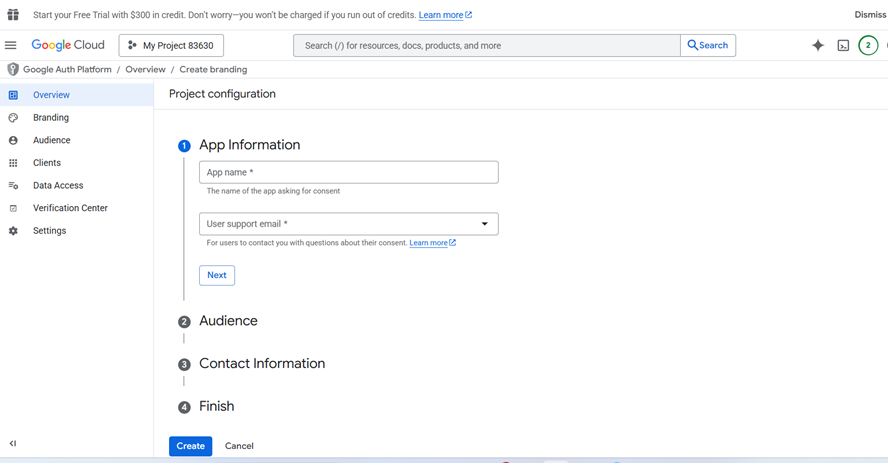Click the Audience person icon
Viewport: 888px width, 463px height.
tap(13, 140)
